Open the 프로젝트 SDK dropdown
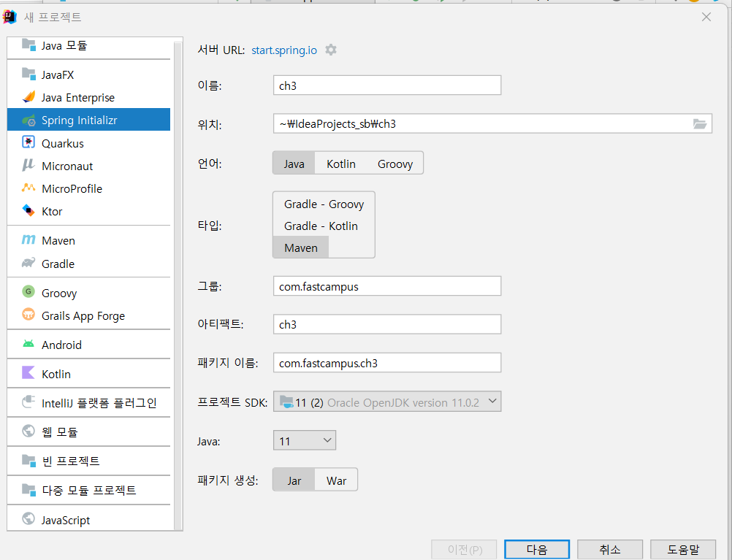 tap(387, 402)
